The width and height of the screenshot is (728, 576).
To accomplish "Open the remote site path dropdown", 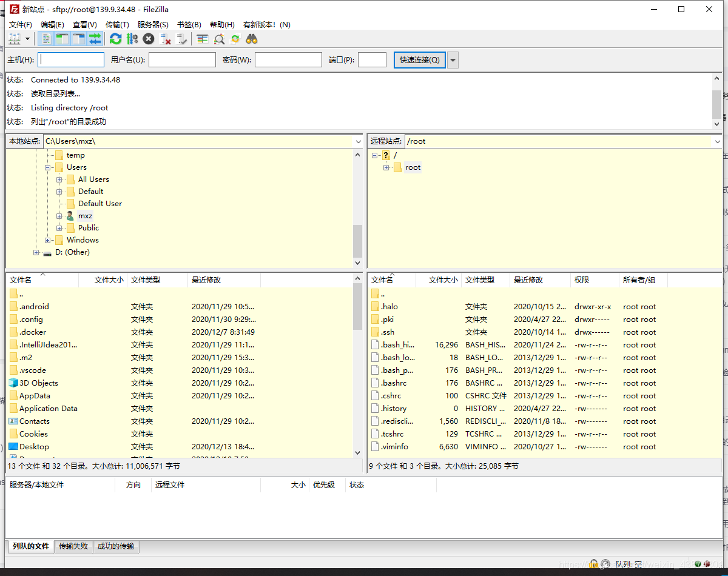I will point(718,141).
